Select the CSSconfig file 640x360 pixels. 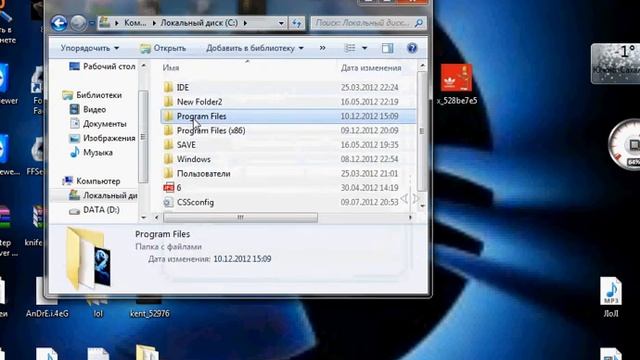point(195,202)
